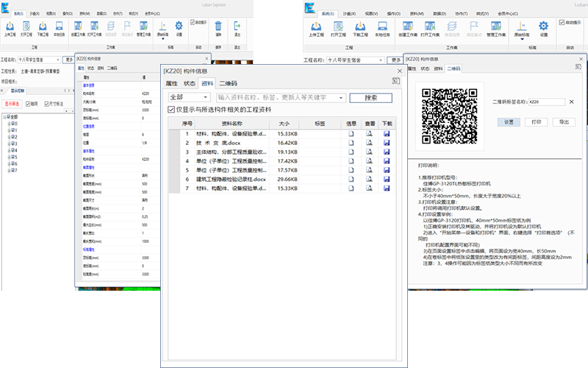
Task: Click 管理工作集 icon in the QR-code window
Action: (496, 26)
